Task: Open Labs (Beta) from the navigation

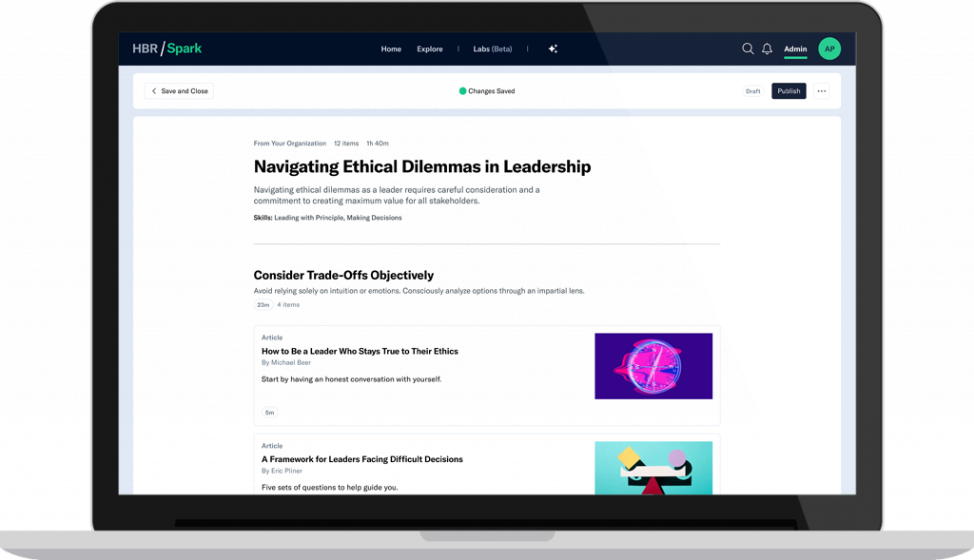Action: (x=493, y=49)
